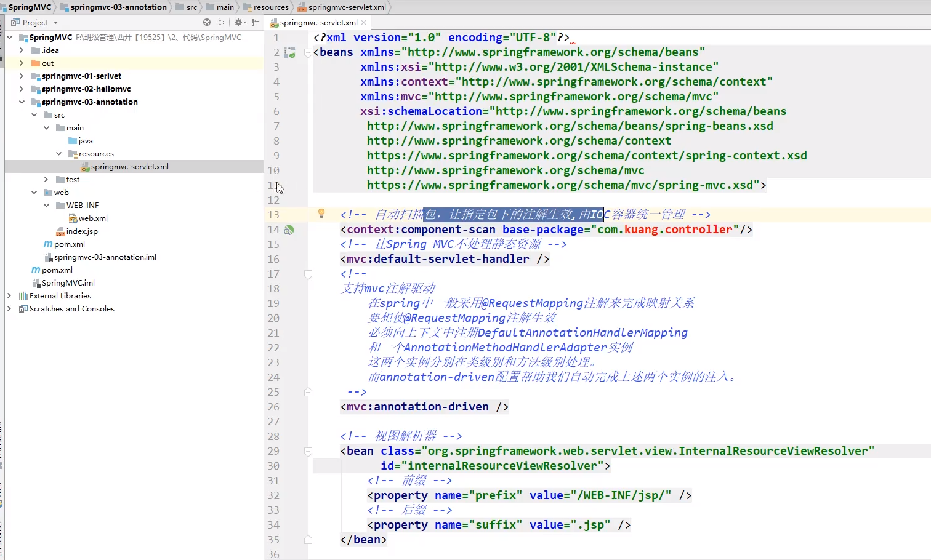
Task: Click the yellow intention light bulb on line 13
Action: click(x=321, y=214)
